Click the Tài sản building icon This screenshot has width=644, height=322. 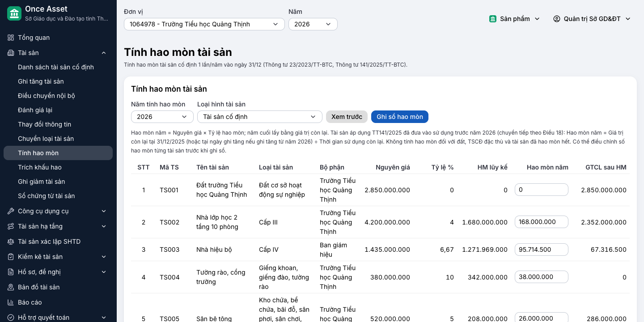tap(11, 53)
